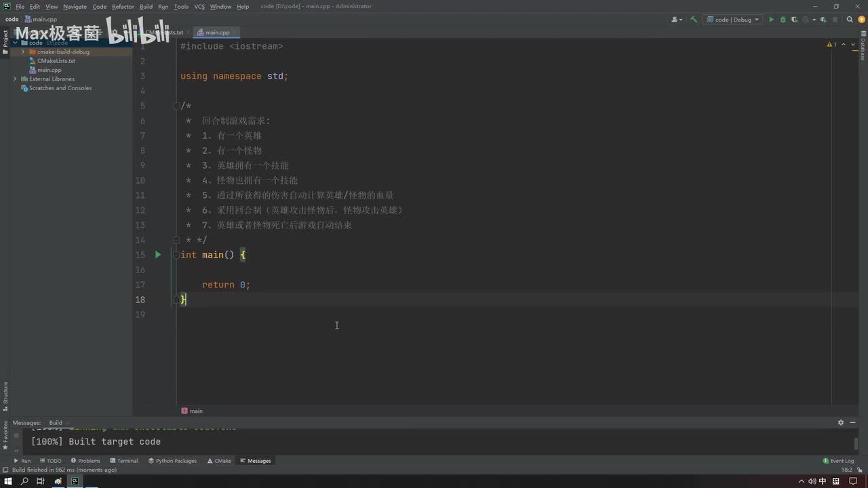Expand the cmake-build-debug folder

click(x=23, y=52)
